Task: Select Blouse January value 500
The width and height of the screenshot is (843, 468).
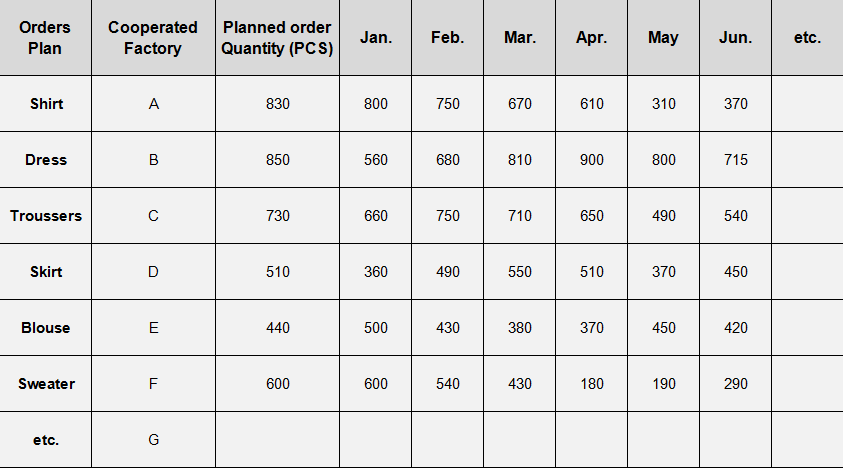Action: pyautogui.click(x=376, y=328)
